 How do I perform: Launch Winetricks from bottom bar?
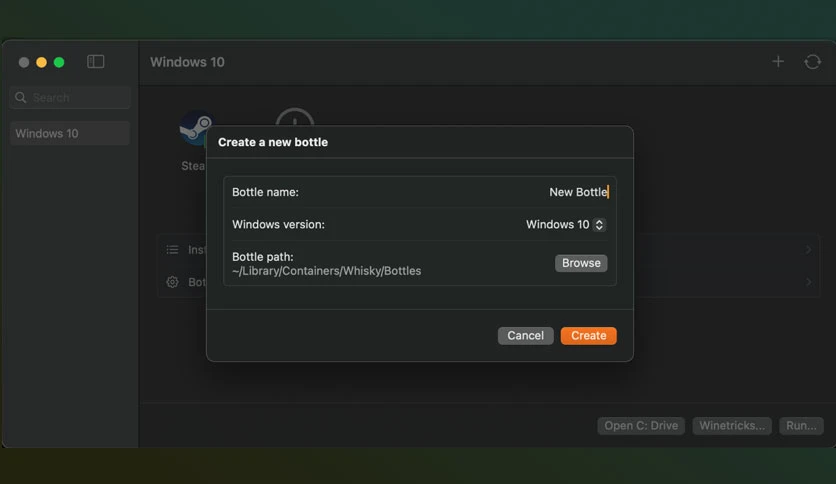point(732,425)
